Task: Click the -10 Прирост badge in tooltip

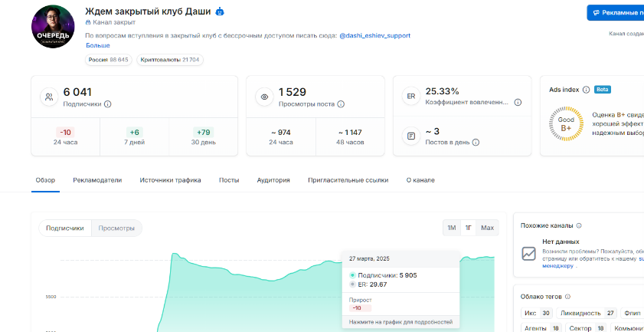Action: 360,307
